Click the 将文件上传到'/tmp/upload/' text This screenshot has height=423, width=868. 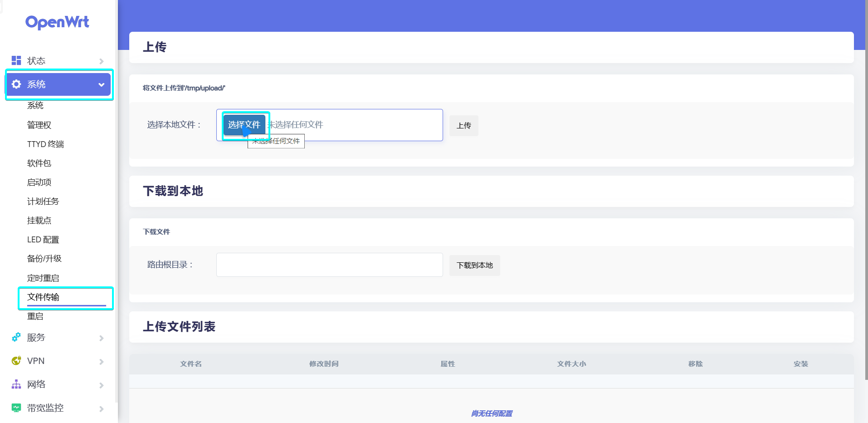tap(184, 88)
